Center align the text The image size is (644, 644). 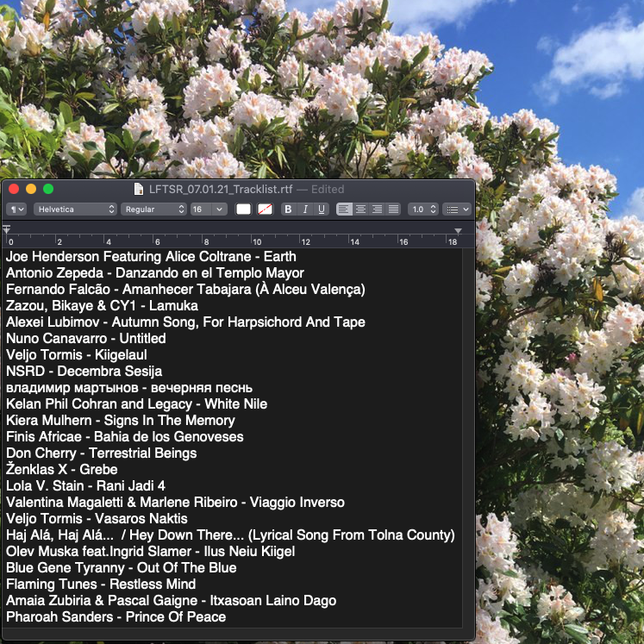(360, 209)
